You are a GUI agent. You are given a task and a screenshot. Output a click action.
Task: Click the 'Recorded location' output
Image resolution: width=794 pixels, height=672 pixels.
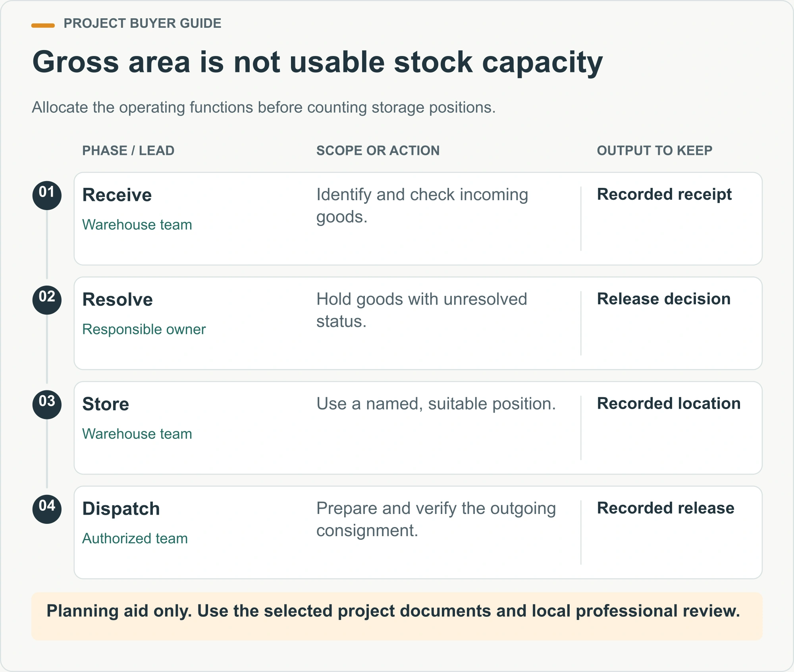coord(669,403)
